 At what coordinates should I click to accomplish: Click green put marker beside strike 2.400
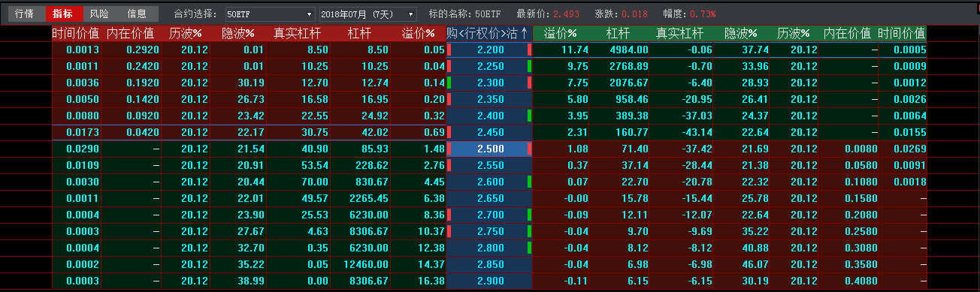[529, 116]
